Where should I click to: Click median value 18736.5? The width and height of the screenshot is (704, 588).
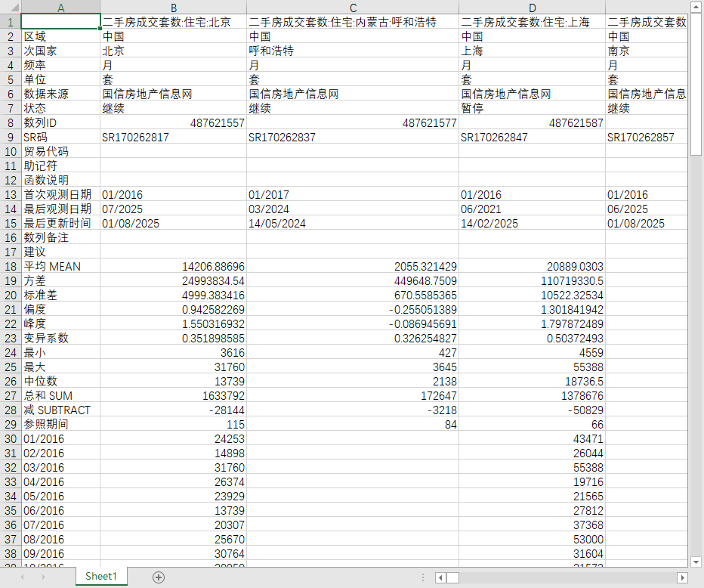532,382
